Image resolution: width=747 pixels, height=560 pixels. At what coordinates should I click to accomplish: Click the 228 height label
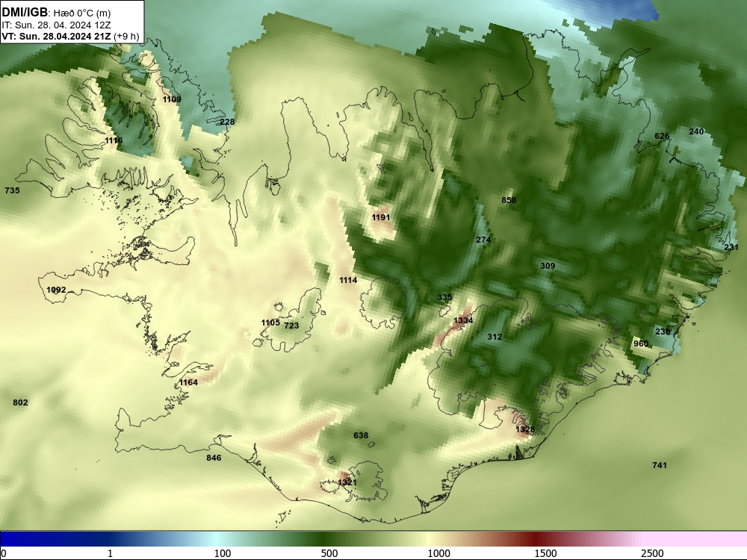click(227, 122)
